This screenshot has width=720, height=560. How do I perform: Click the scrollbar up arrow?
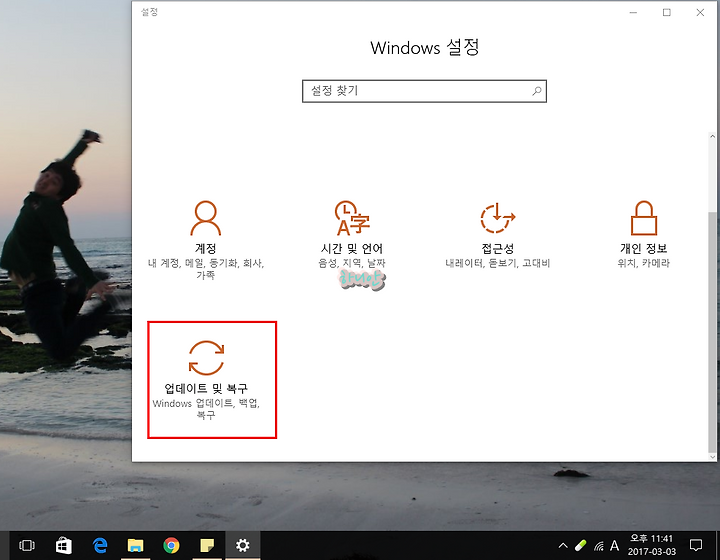tap(712, 136)
